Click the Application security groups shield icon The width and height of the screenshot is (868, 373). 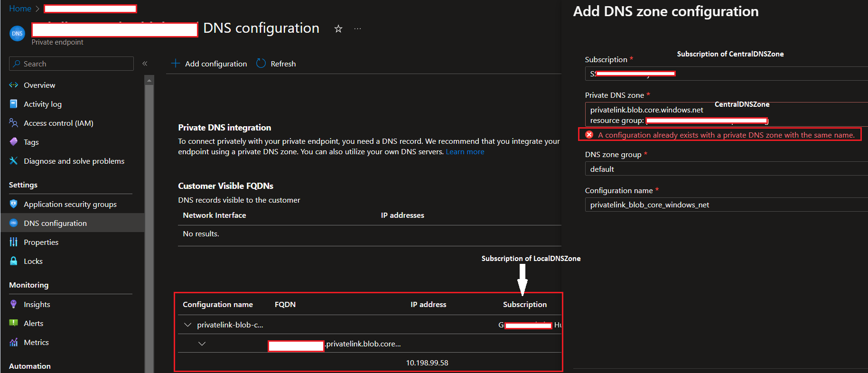14,204
